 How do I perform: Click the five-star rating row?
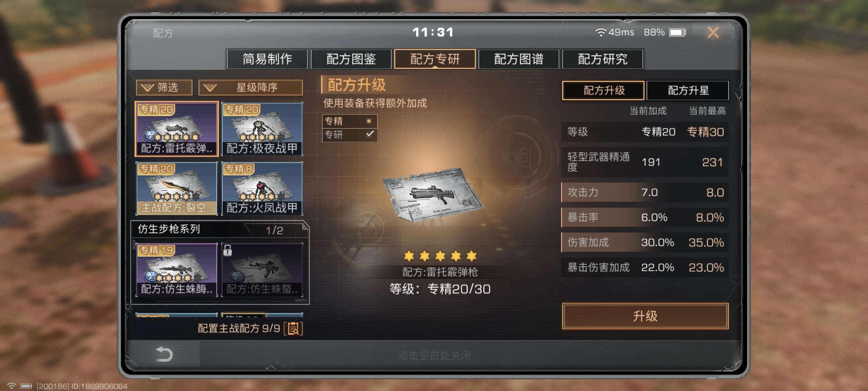tap(440, 256)
